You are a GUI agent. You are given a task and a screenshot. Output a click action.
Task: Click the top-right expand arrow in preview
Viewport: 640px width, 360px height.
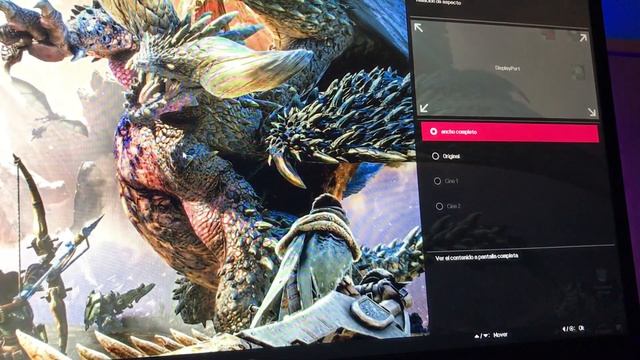point(583,38)
